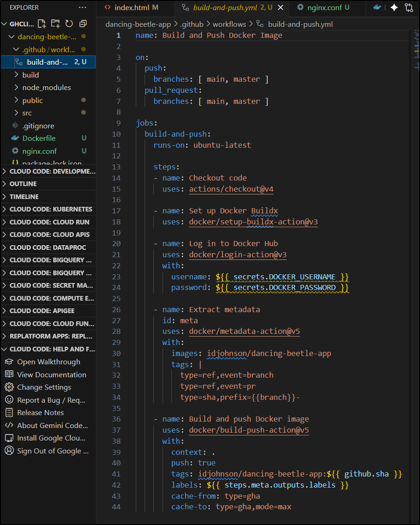This screenshot has height=525, width=420.
Task: Switch to the index.html tab
Action: (131, 7)
